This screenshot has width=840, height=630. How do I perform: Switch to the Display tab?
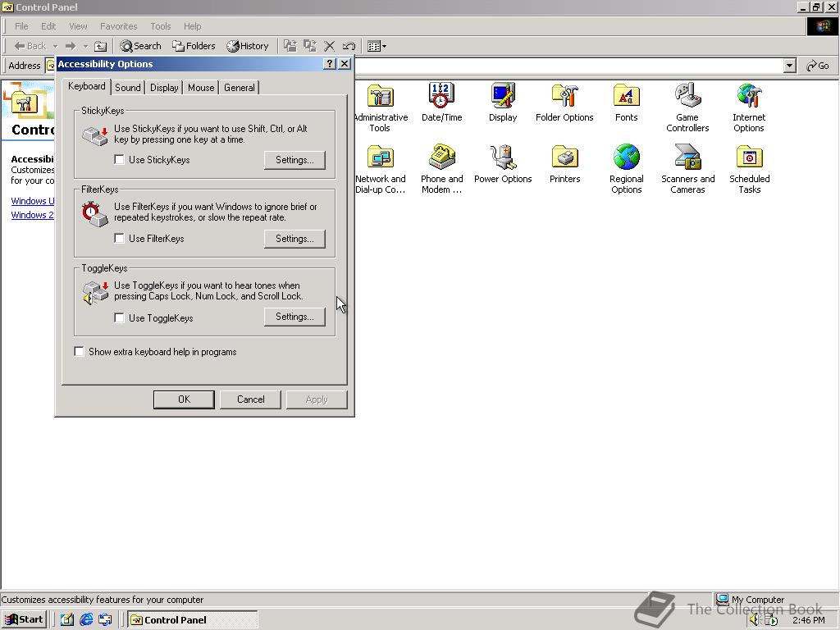pyautogui.click(x=164, y=87)
